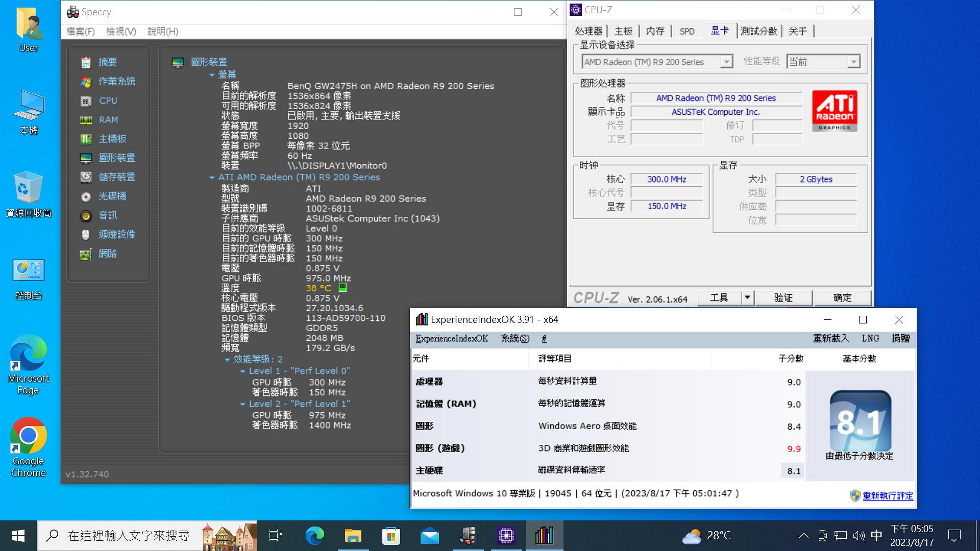The width and height of the screenshot is (980, 551).
Task: Switch to CPU-Z via its taskbar icon
Action: point(506,536)
